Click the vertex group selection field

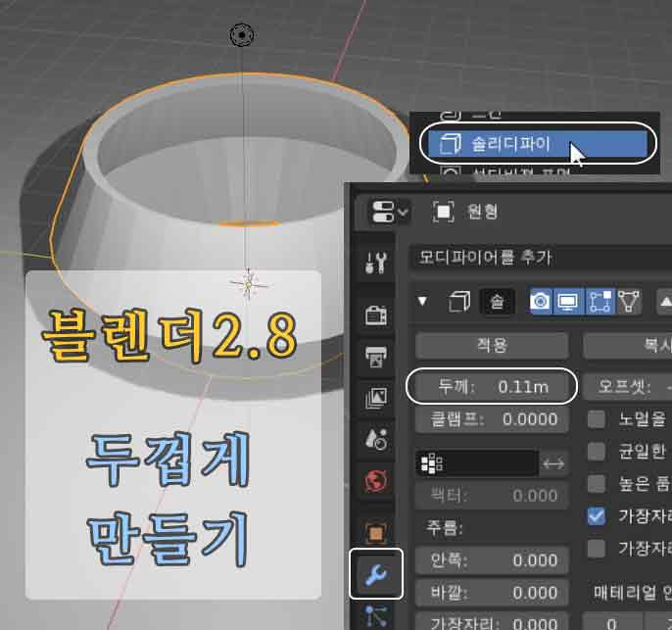click(477, 463)
